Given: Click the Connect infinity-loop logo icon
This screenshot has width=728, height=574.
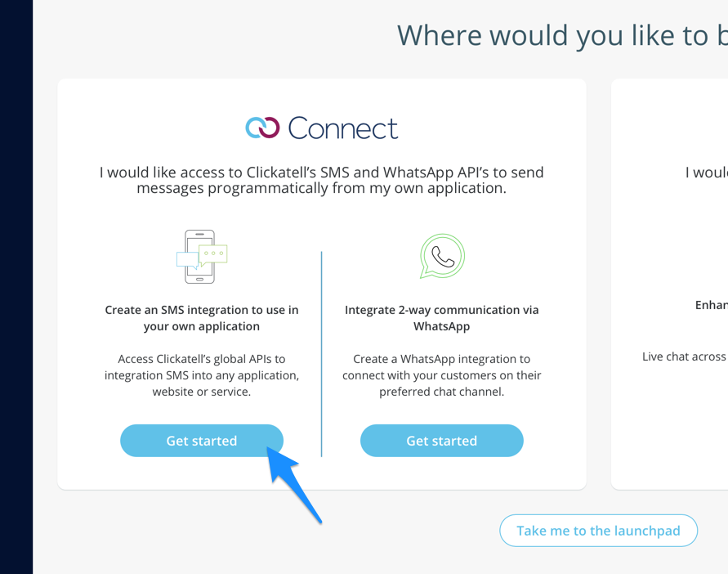Looking at the screenshot, I should point(262,128).
